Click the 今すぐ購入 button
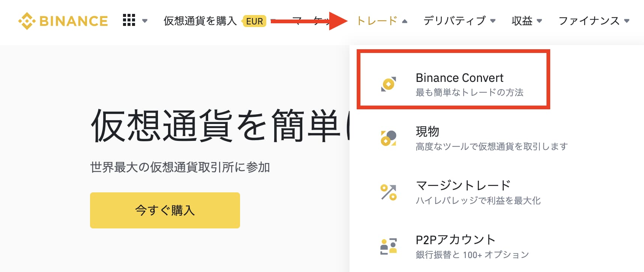 tap(165, 210)
